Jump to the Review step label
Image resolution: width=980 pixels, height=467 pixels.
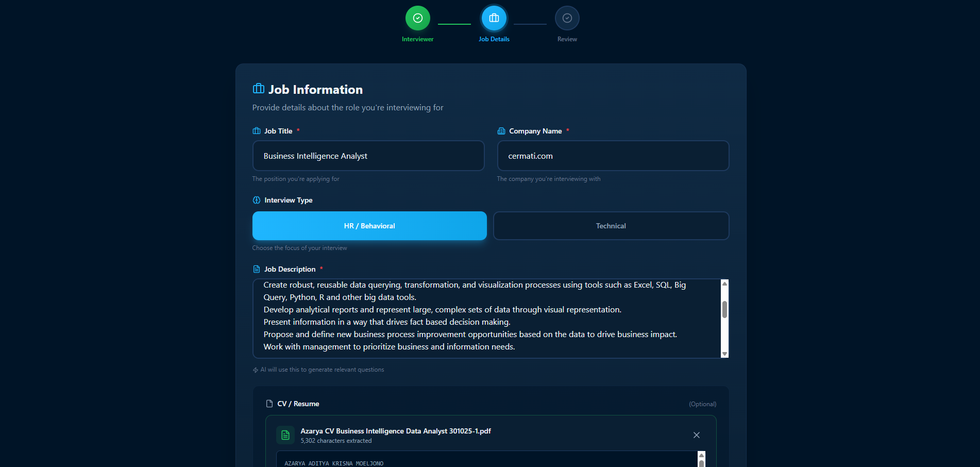567,39
